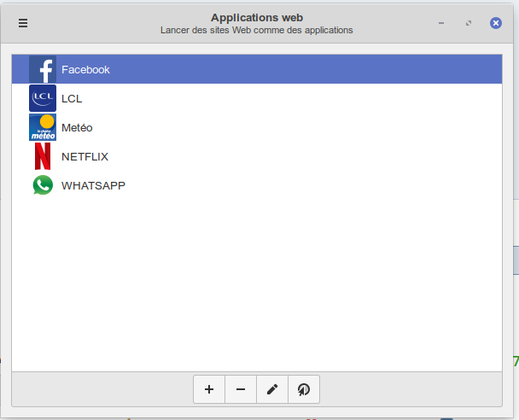Click the remove web app minus button

(x=241, y=389)
